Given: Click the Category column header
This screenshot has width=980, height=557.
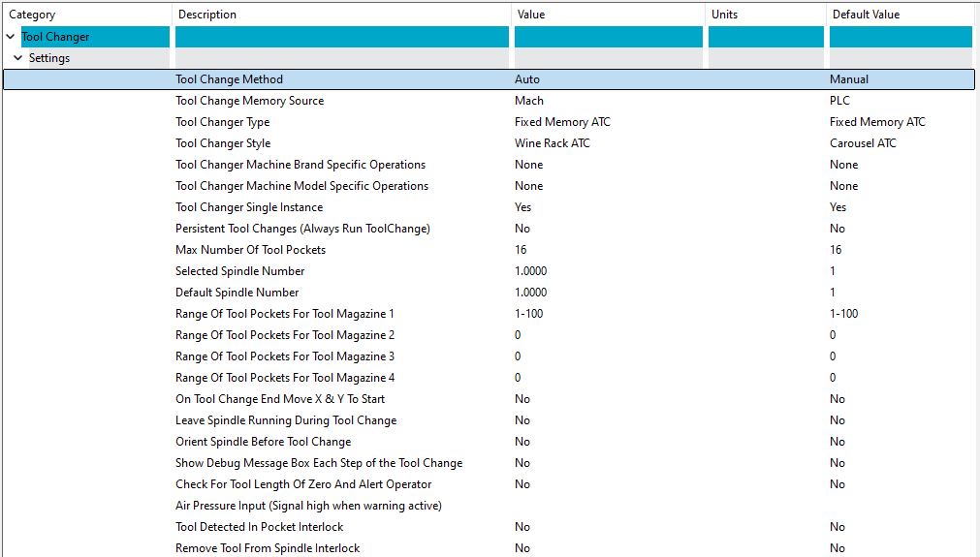Looking at the screenshot, I should (33, 15).
